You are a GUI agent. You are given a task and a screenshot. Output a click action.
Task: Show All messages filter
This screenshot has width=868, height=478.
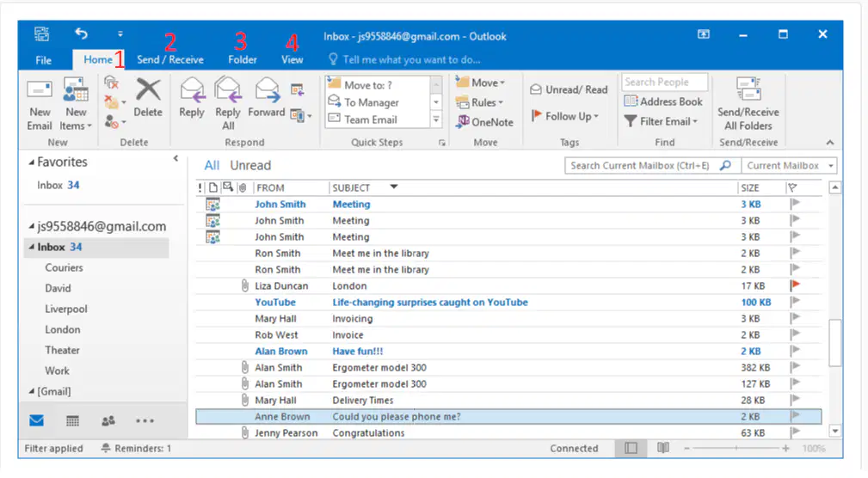click(x=212, y=165)
